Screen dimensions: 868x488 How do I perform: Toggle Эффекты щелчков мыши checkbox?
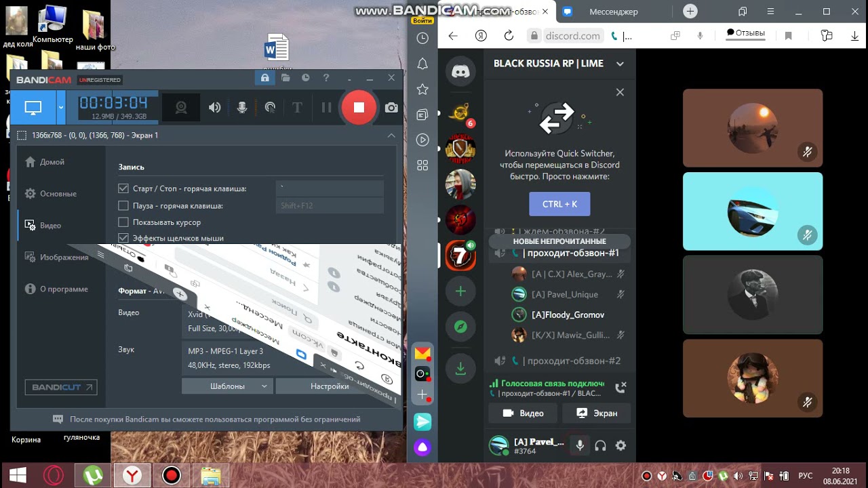tap(123, 239)
